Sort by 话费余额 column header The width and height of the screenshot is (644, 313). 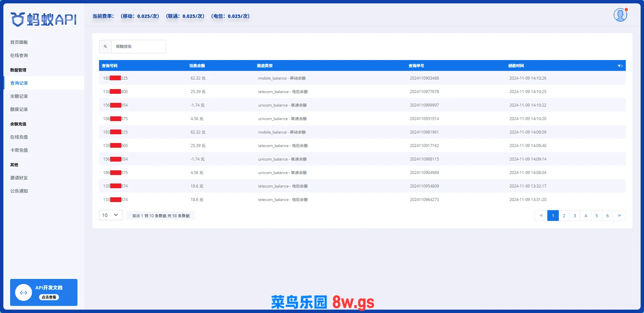[x=197, y=66]
